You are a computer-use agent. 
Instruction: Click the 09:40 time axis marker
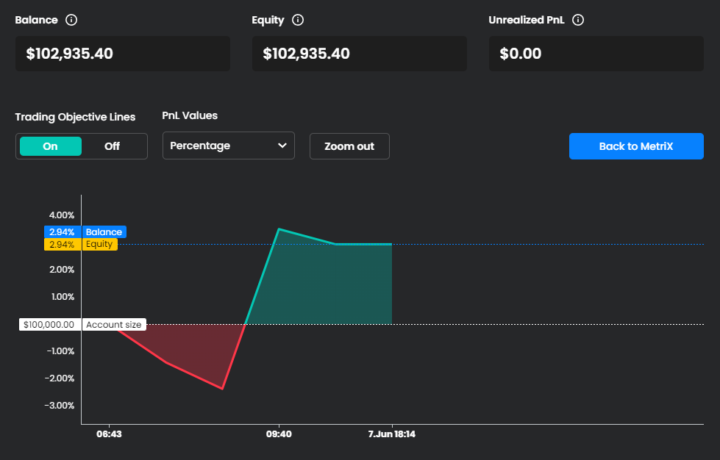pyautogui.click(x=279, y=434)
